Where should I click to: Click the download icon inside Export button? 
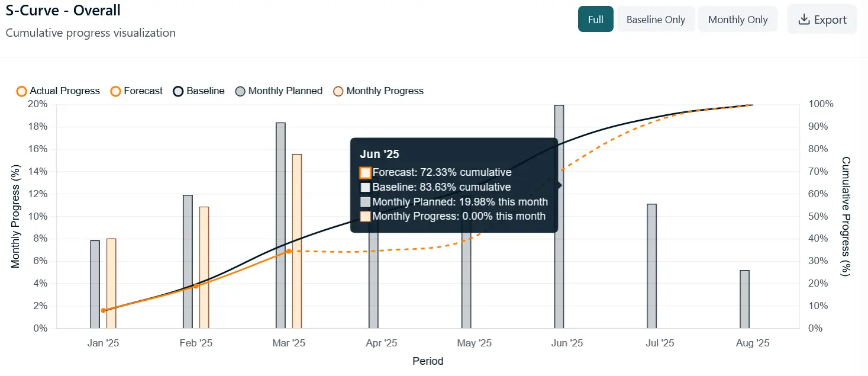pyautogui.click(x=804, y=19)
